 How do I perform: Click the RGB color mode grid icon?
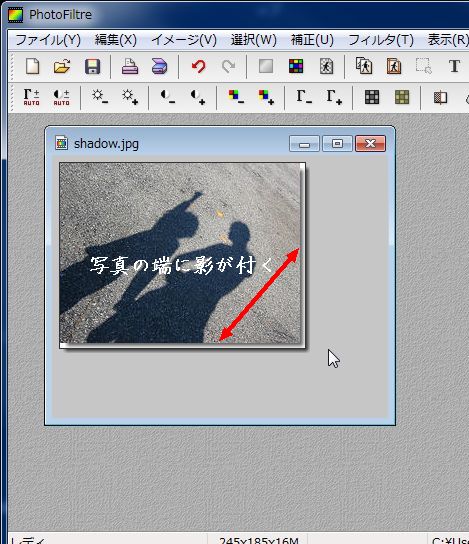click(296, 66)
